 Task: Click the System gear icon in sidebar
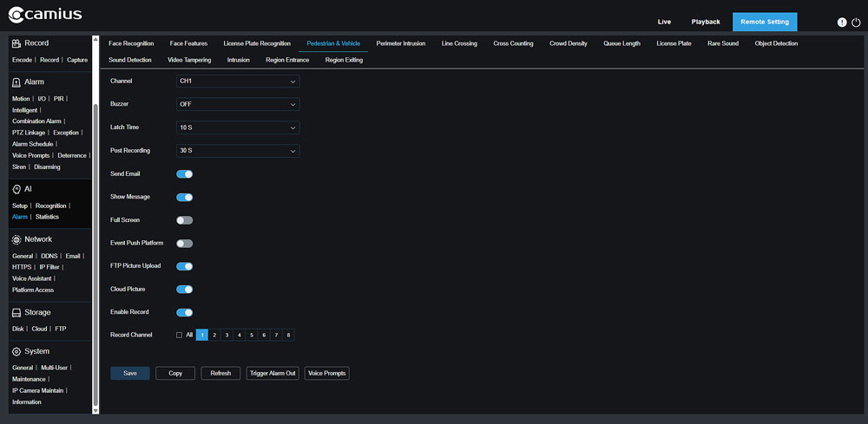point(16,352)
